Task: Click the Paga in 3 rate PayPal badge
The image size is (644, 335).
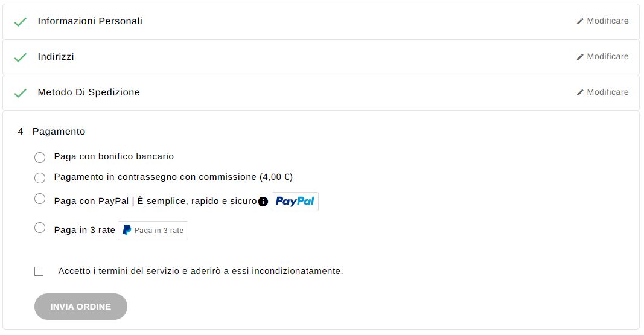Action: click(153, 231)
